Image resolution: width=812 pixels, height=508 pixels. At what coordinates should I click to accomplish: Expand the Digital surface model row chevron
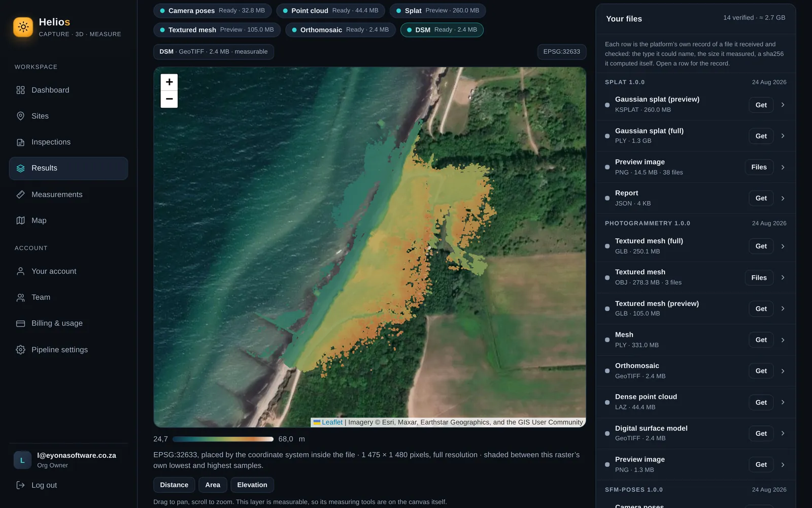(783, 433)
